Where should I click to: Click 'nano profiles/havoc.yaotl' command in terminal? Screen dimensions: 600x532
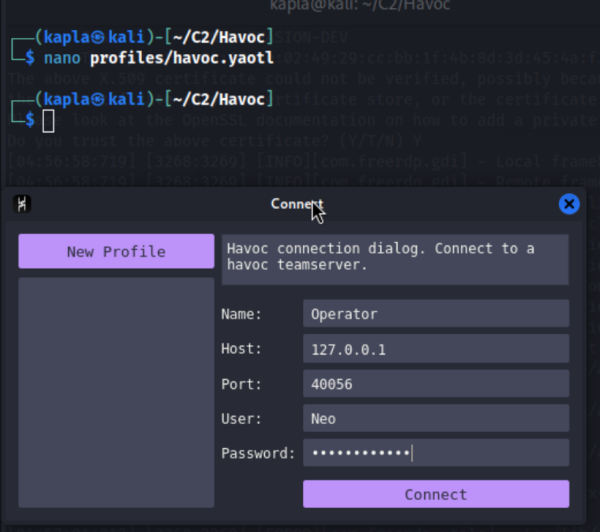159,58
